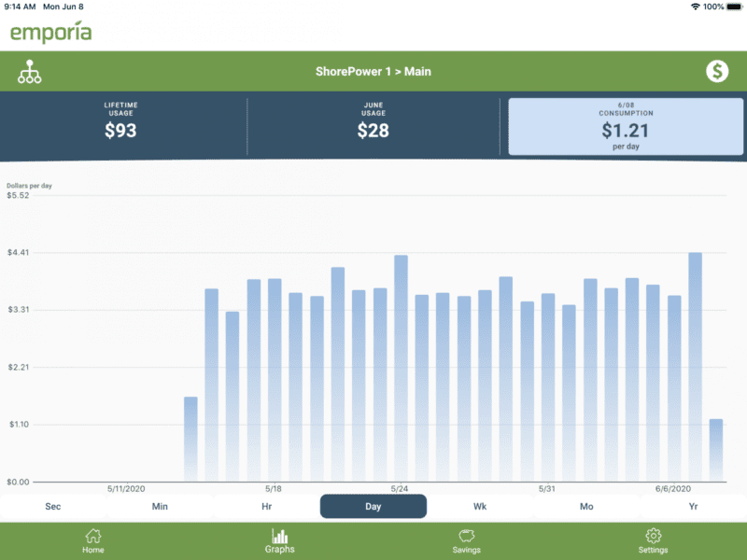Open the Graphs bar chart icon
The image size is (747, 560).
click(280, 536)
